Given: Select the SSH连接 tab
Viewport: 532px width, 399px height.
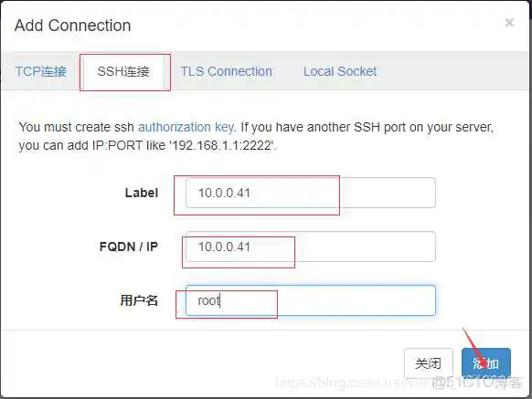Looking at the screenshot, I should (x=123, y=71).
